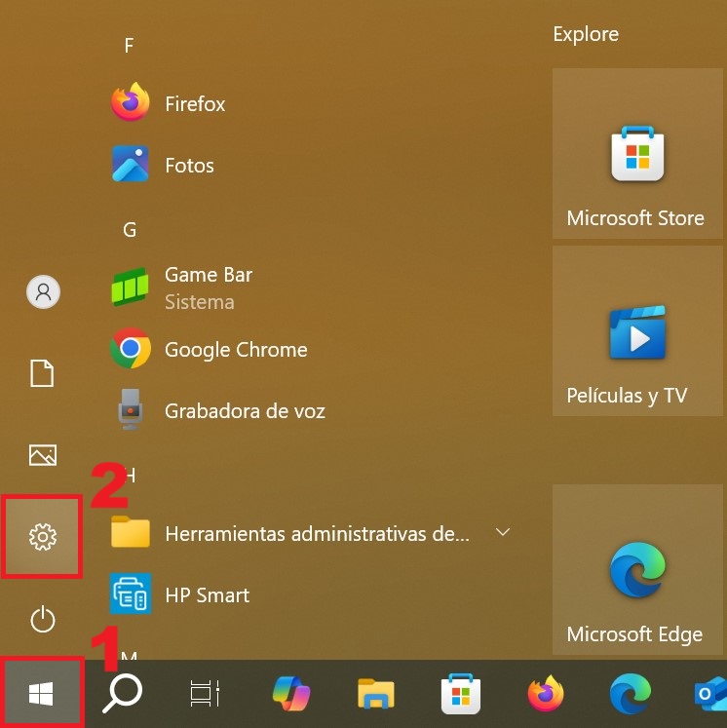Expand Herramientas administrativas folder chevron
This screenshot has width=727, height=728.
click(x=503, y=532)
